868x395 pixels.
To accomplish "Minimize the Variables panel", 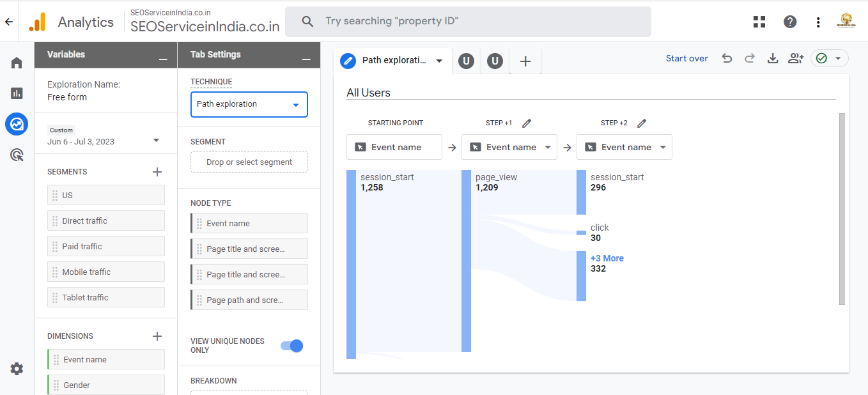I will 163,59.
